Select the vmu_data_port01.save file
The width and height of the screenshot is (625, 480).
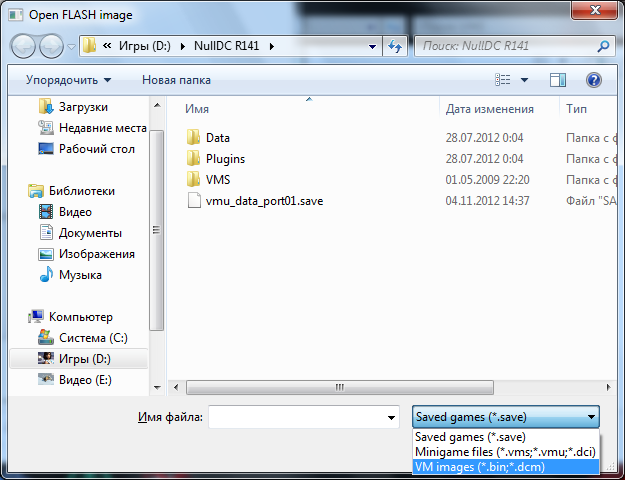coord(263,201)
